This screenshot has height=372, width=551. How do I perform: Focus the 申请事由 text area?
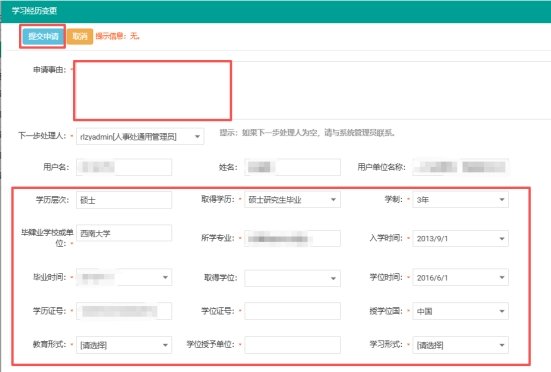coord(312,90)
